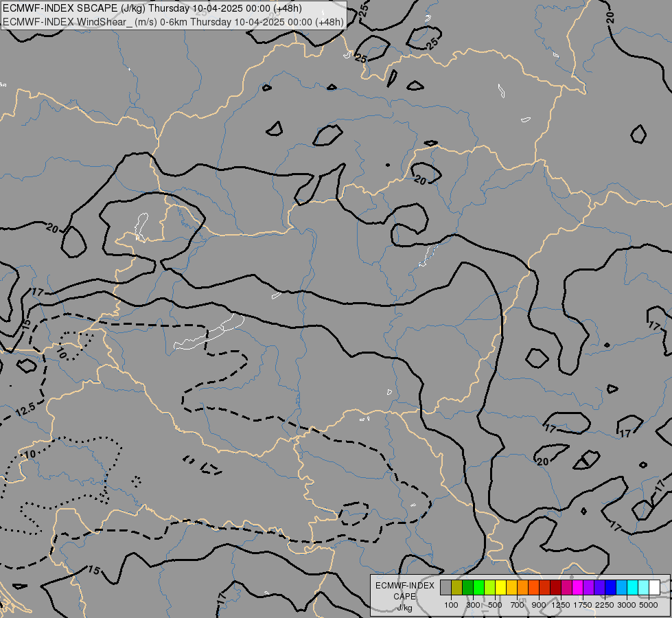Click the legend value 3000
The width and height of the screenshot is (672, 618).
click(x=627, y=605)
